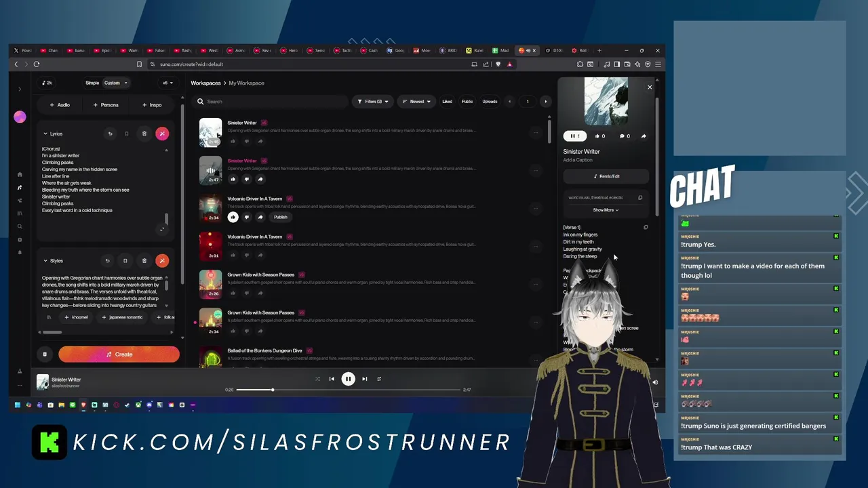868x488 pixels.
Task: Add a Persona
Action: [x=105, y=105]
